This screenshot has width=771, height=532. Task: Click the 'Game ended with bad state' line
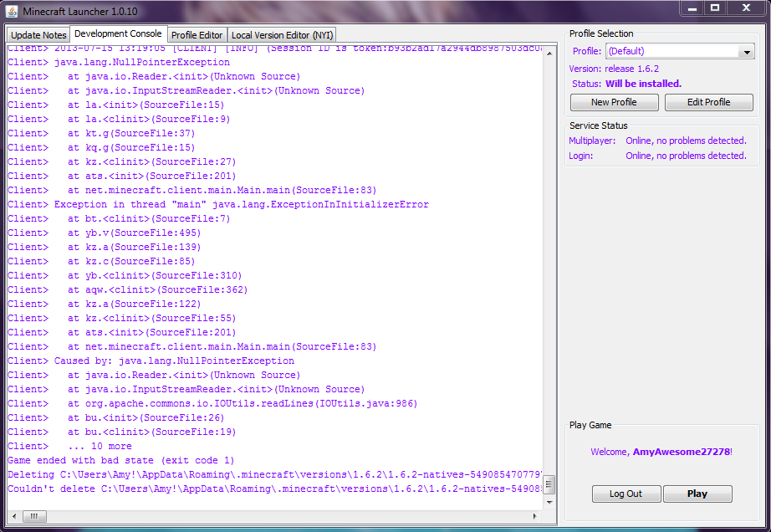pyautogui.click(x=121, y=460)
